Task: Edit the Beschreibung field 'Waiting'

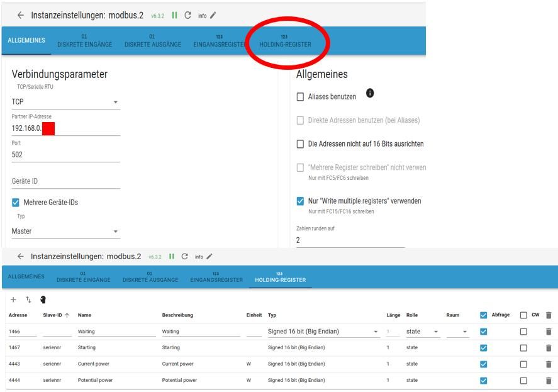Action: (x=201, y=332)
